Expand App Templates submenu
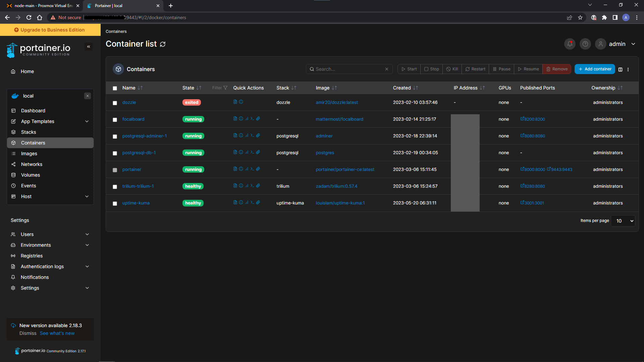Viewport: 644px width, 362px height. [87, 121]
